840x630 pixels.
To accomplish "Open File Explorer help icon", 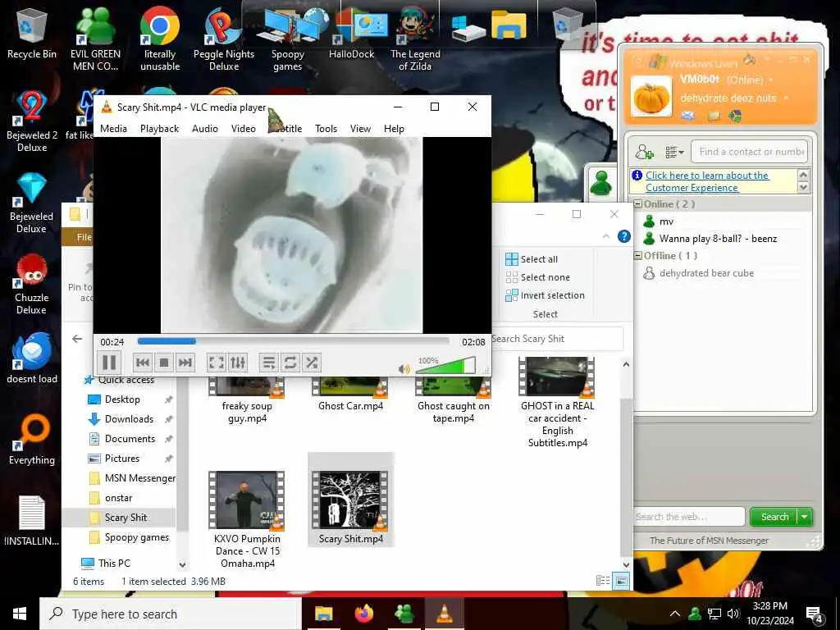I will tap(624, 236).
